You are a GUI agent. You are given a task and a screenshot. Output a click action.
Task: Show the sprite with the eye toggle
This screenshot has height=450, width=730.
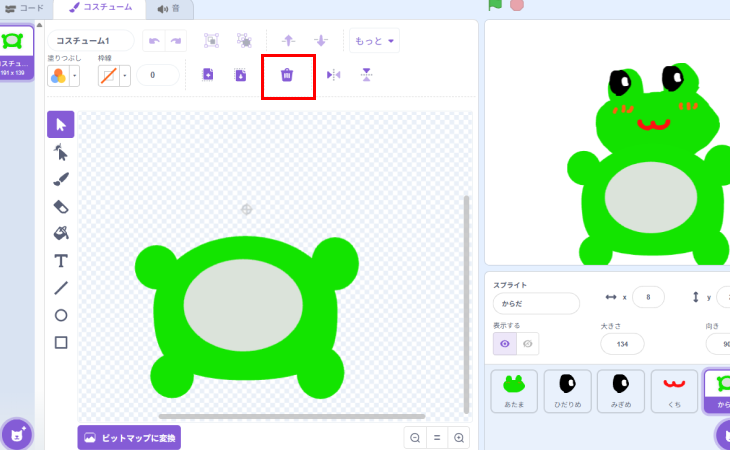(x=504, y=344)
